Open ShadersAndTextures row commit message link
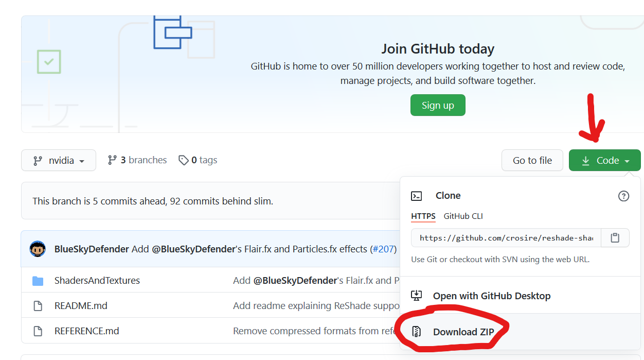Viewport: 644px width, 360px height. (x=316, y=281)
